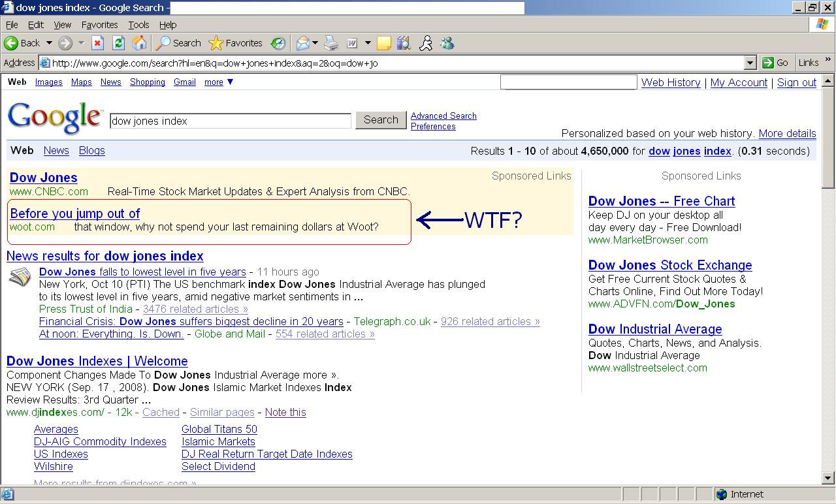Click the Mail toolbar icon
This screenshot has height=504, width=836.
(x=302, y=43)
